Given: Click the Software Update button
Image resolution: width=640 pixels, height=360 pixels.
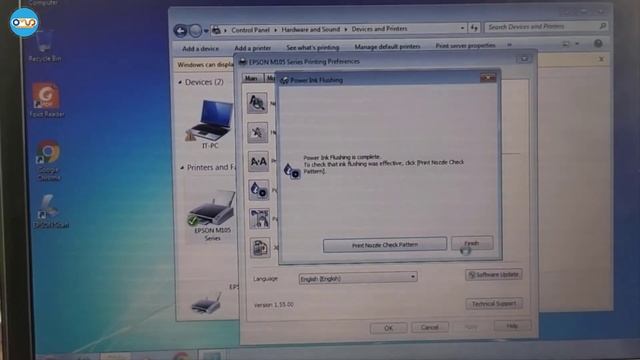Looking at the screenshot, I should point(493,275).
